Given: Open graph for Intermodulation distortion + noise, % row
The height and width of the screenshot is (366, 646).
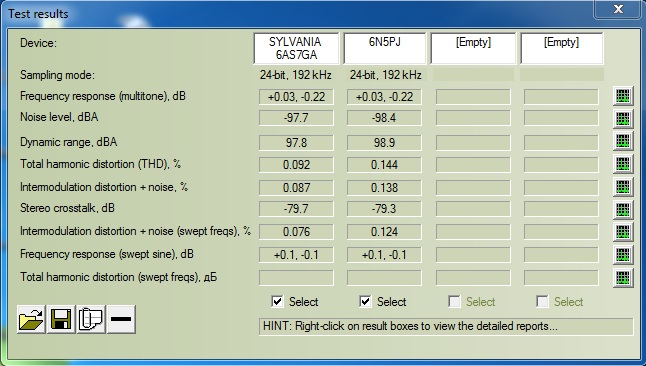Looking at the screenshot, I should click(x=623, y=187).
